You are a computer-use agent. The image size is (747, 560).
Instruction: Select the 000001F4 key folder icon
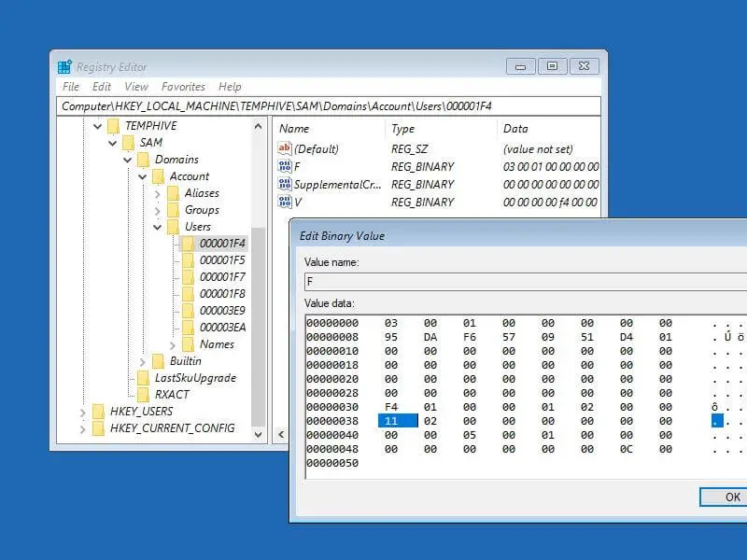[189, 244]
